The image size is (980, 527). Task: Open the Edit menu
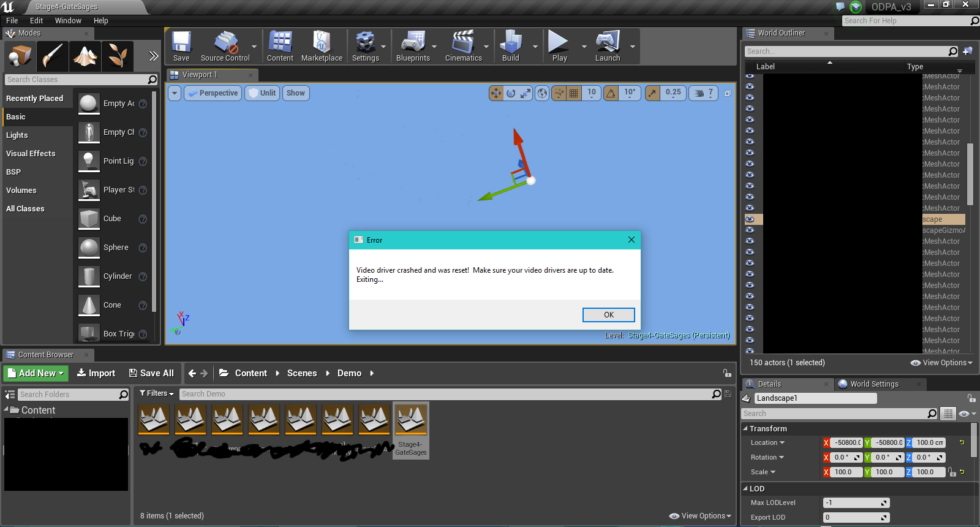[x=36, y=20]
